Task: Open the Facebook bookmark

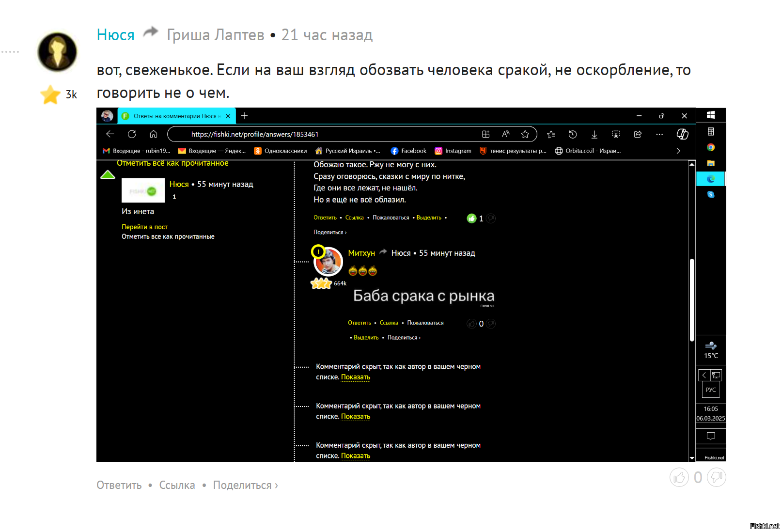Action: [408, 151]
